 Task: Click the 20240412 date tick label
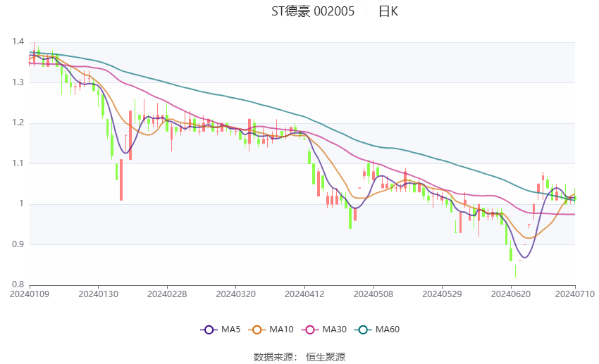304,294
